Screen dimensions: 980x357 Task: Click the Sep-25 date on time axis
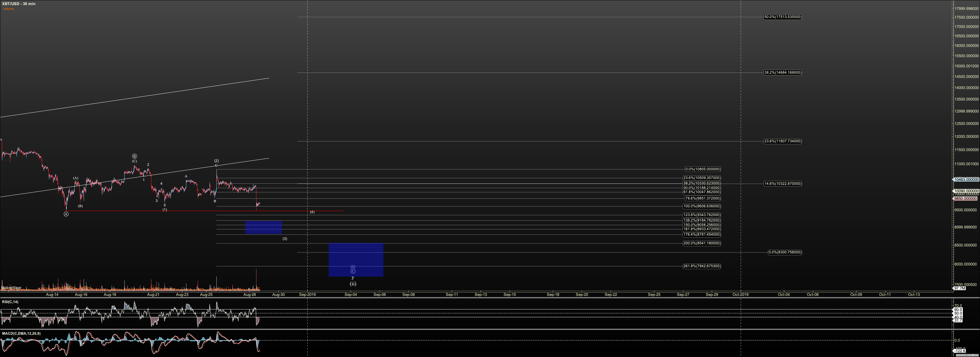tap(654, 295)
